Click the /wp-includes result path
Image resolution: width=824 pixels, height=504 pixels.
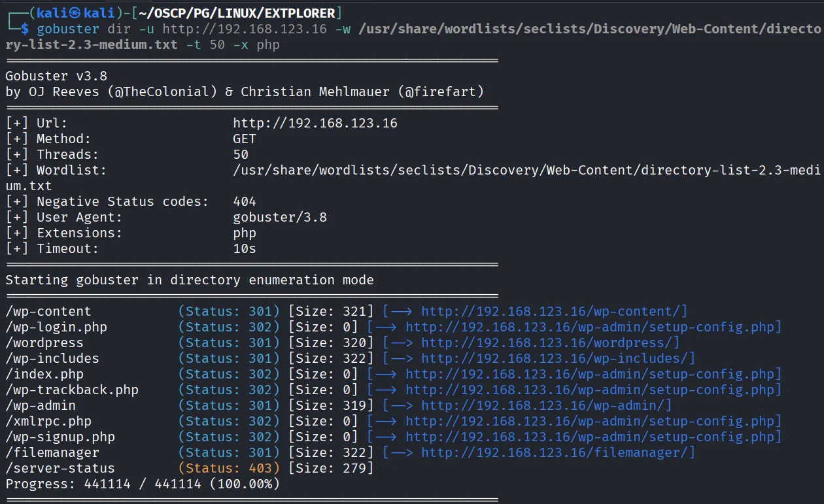tap(52, 358)
